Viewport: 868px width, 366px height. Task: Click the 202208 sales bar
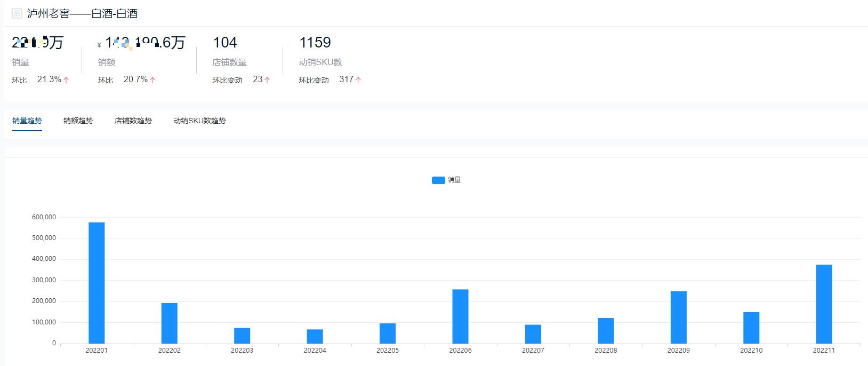pyautogui.click(x=606, y=331)
